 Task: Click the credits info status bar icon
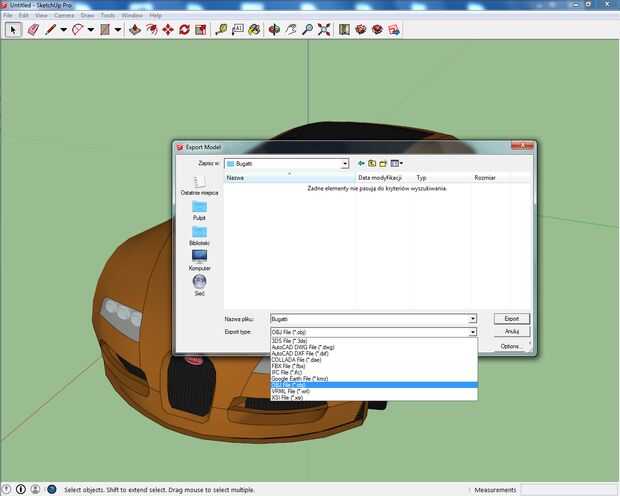point(21,489)
